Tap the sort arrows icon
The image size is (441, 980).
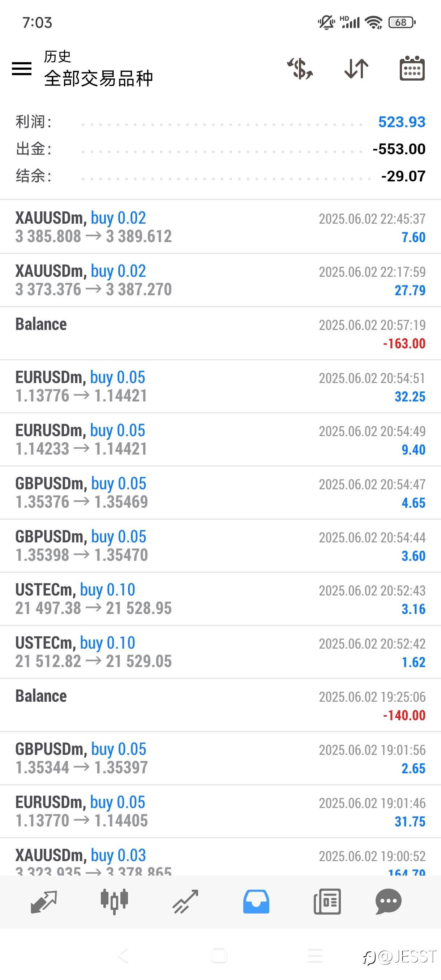[x=356, y=69]
